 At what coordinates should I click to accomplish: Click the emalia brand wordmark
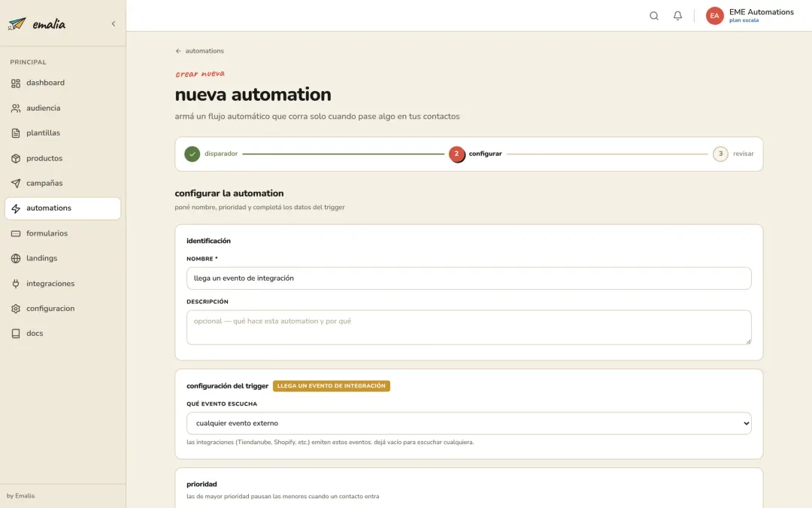(49, 24)
